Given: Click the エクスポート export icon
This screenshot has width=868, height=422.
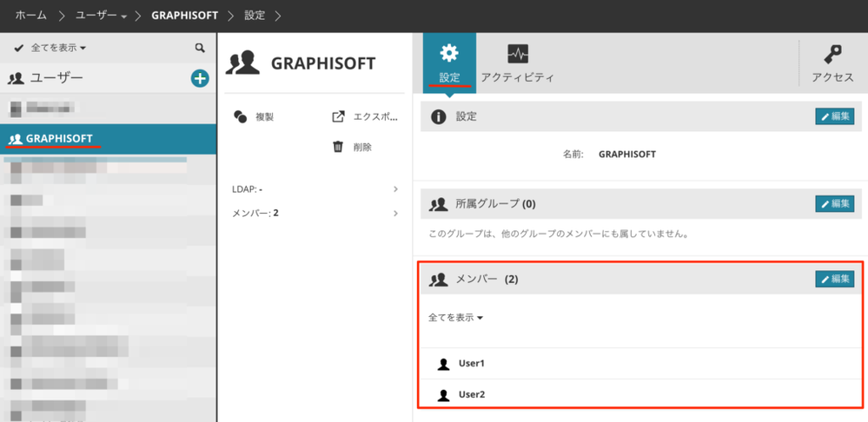Looking at the screenshot, I should [338, 116].
